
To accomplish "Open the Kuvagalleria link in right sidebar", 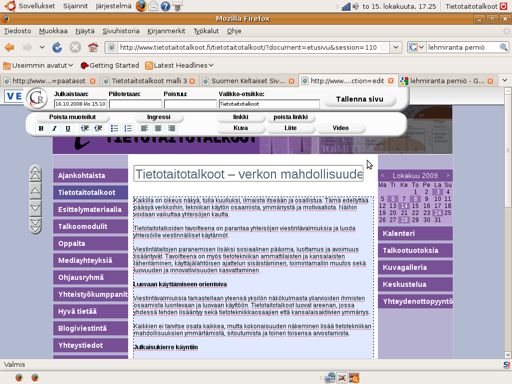I will (415, 267).
